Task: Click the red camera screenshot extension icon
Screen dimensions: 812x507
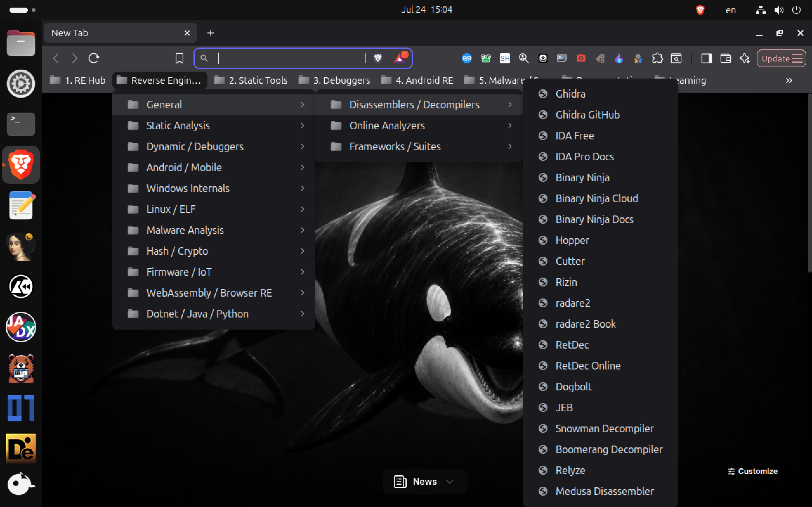Action: pos(581,58)
